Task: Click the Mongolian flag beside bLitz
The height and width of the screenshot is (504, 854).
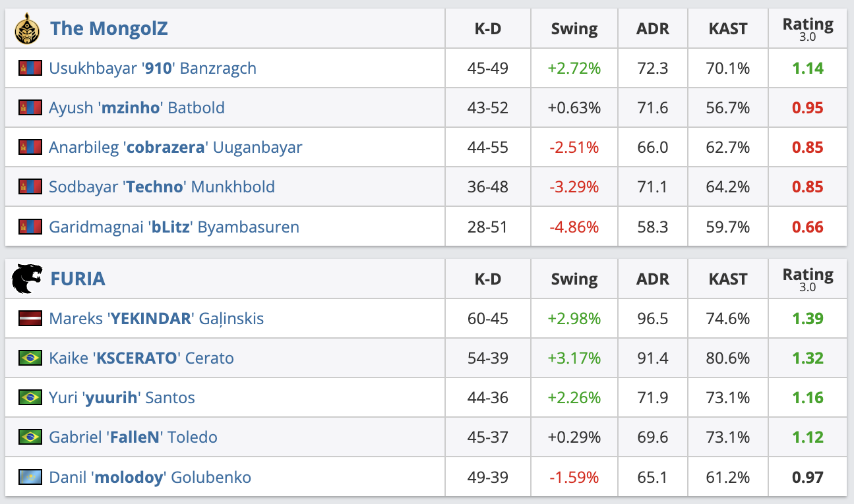Action: 30,227
